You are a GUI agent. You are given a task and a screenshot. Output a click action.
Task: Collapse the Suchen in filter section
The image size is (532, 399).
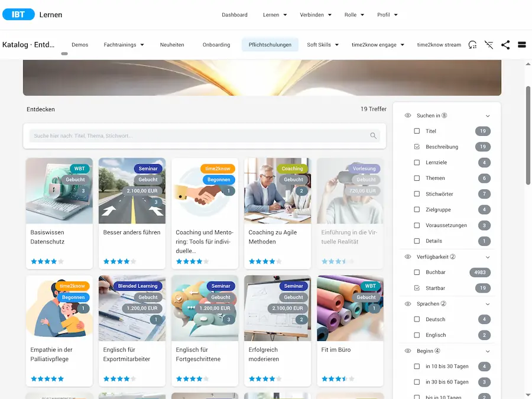pyautogui.click(x=488, y=116)
